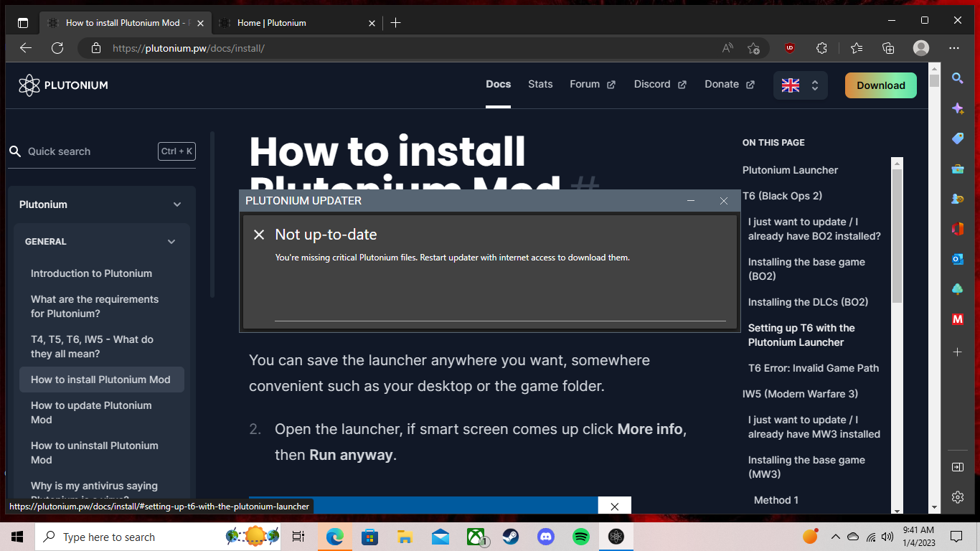Image resolution: width=980 pixels, height=551 pixels.
Task: Open Xbox app from the taskbar
Action: pyautogui.click(x=476, y=537)
